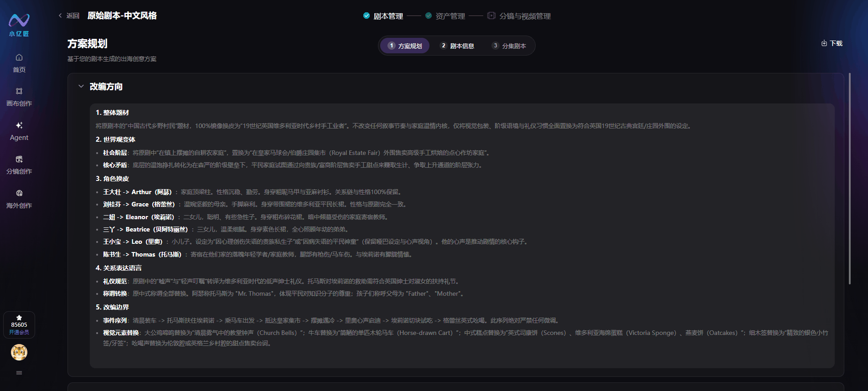868x391 pixels.
Task: Click the 下载 download button
Action: click(x=832, y=43)
